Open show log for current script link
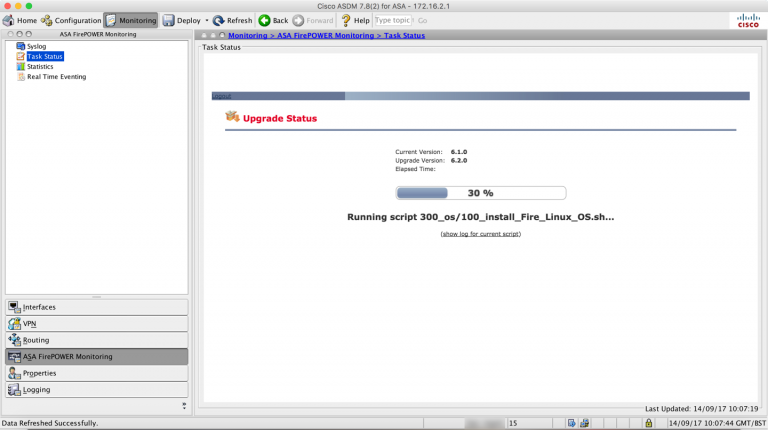Viewport: 768px width, 430px height. pyautogui.click(x=480, y=234)
